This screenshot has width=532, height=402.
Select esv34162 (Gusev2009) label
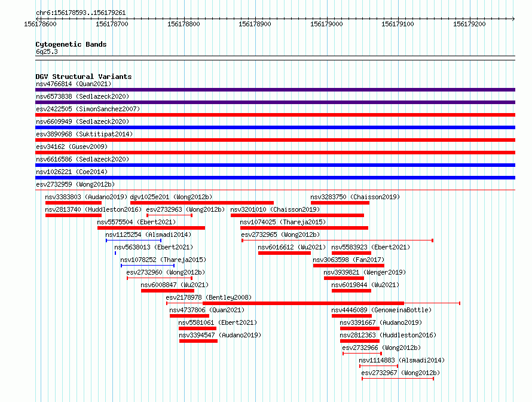[72, 147]
